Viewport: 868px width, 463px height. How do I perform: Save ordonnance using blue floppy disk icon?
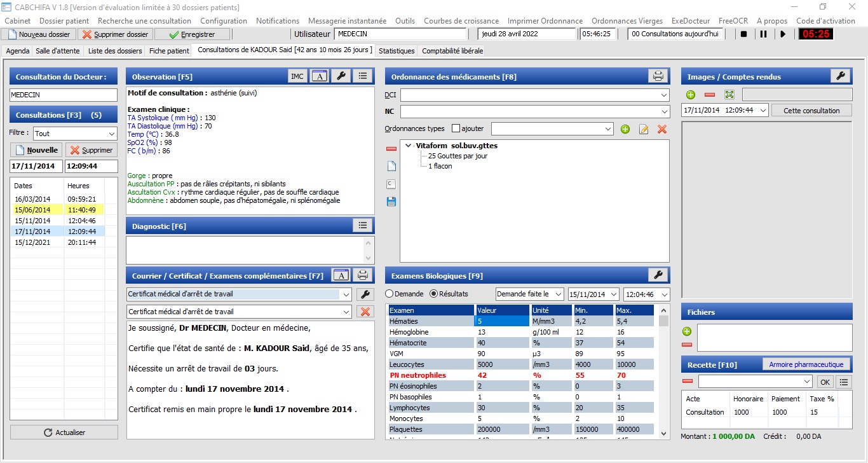tap(391, 202)
